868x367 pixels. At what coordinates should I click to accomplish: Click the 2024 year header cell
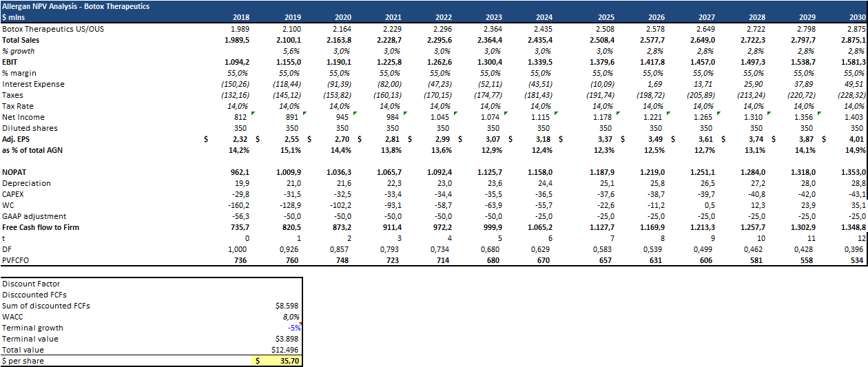543,17
